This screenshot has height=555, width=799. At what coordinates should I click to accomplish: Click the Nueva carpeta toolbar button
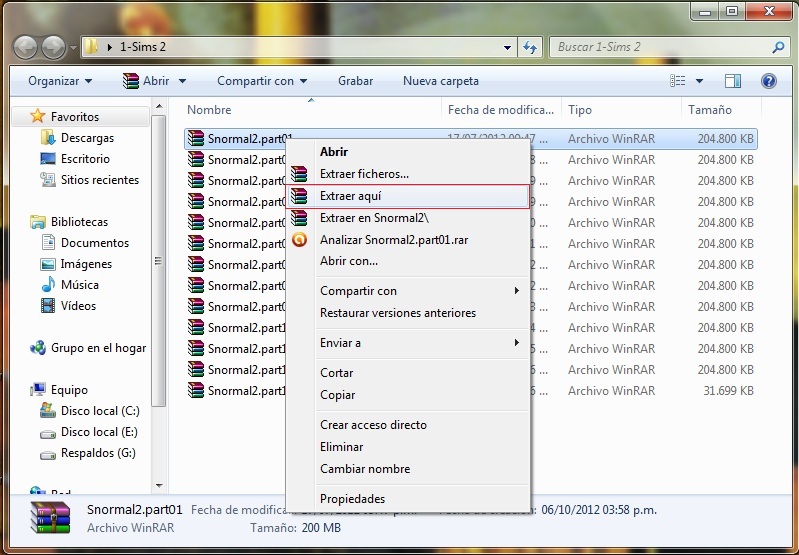click(x=441, y=81)
